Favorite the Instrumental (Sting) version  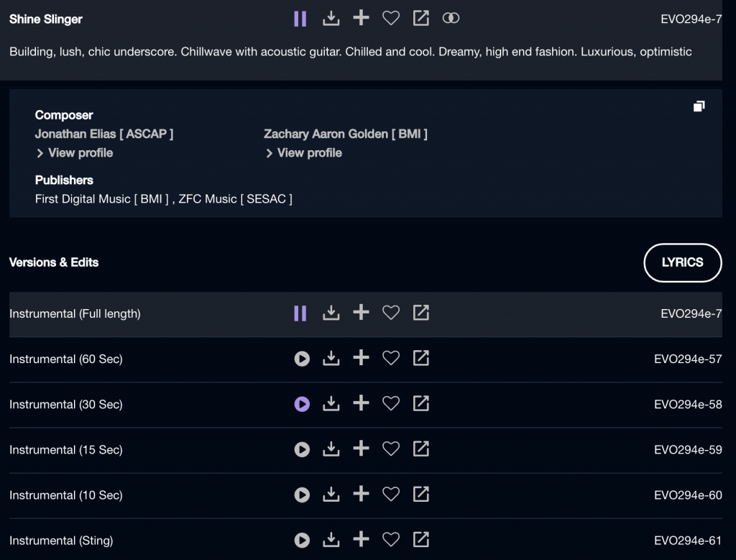tap(390, 540)
